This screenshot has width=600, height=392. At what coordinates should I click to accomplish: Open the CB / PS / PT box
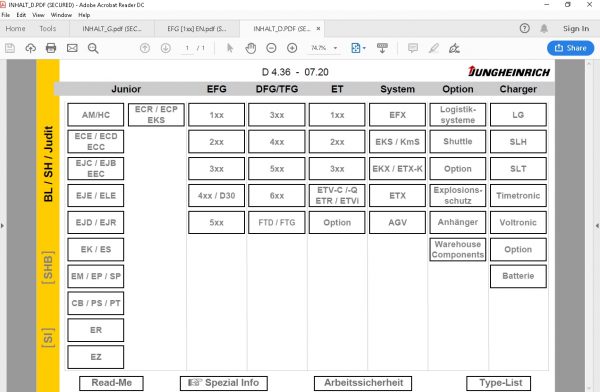tap(96, 303)
